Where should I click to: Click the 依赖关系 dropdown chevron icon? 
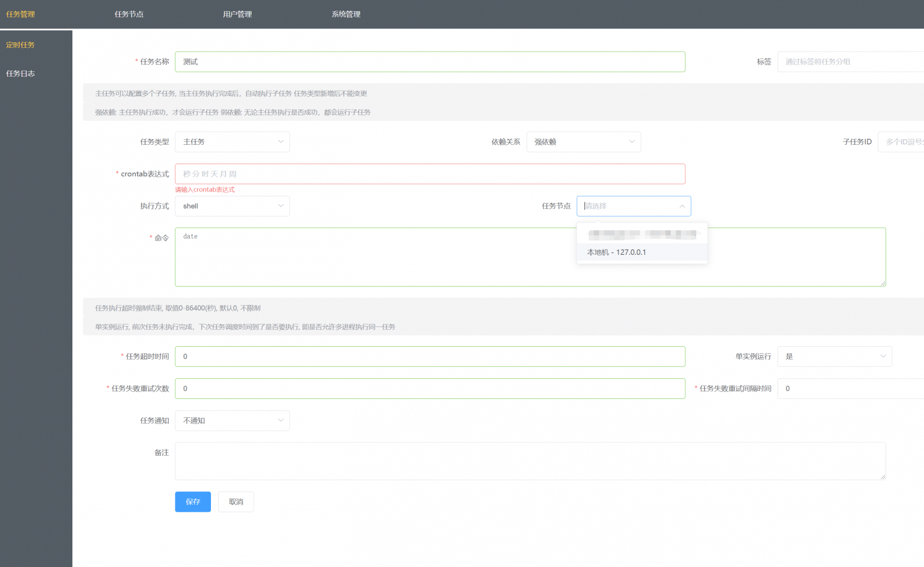[x=632, y=142]
